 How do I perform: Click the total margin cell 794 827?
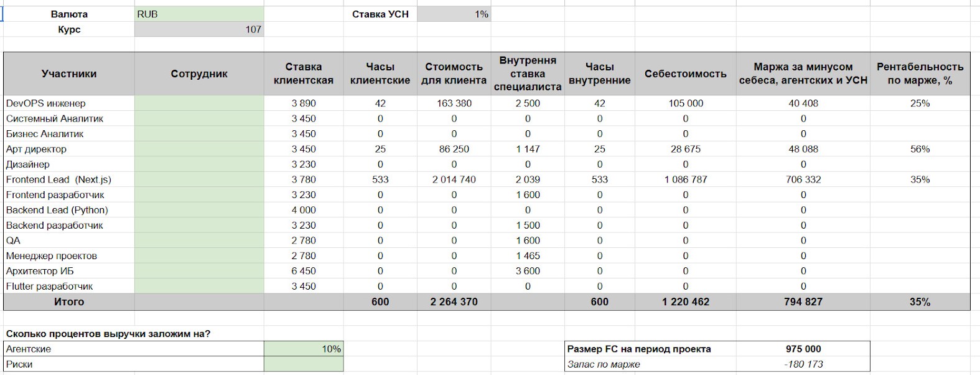[x=803, y=301]
